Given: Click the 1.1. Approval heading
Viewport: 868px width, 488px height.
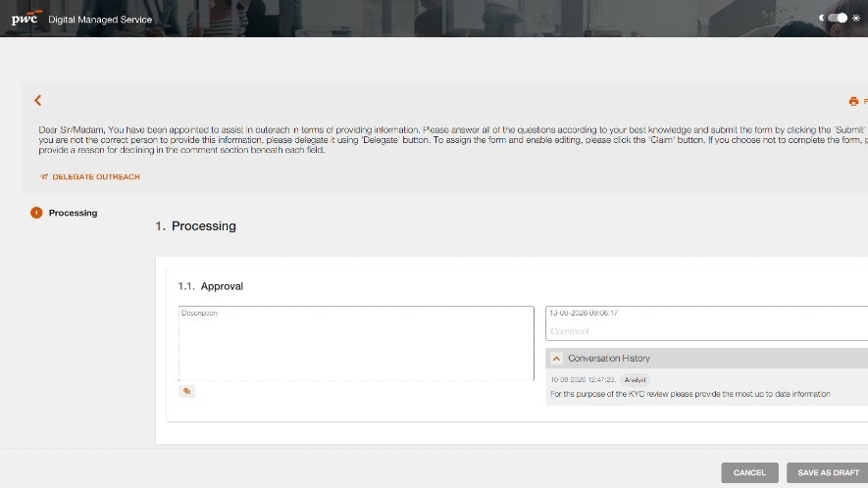Looking at the screenshot, I should click(210, 286).
